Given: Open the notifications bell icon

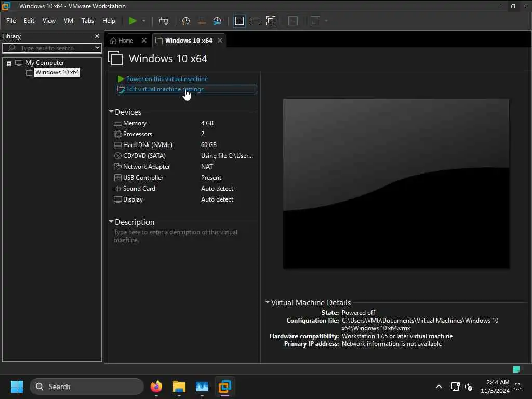Looking at the screenshot, I should tap(518, 387).
